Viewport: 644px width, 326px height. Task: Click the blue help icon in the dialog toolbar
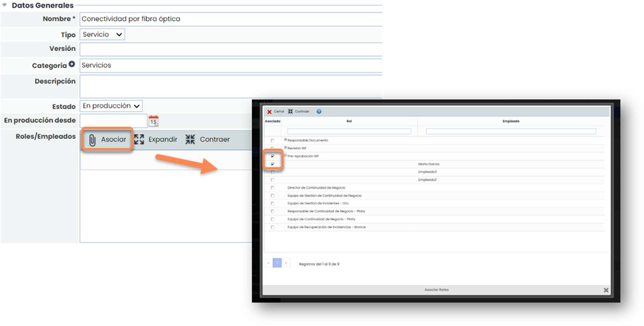[319, 111]
